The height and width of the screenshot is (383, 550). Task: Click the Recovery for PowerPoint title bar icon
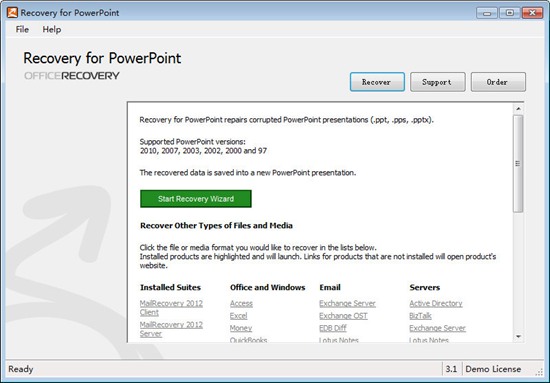coord(12,13)
